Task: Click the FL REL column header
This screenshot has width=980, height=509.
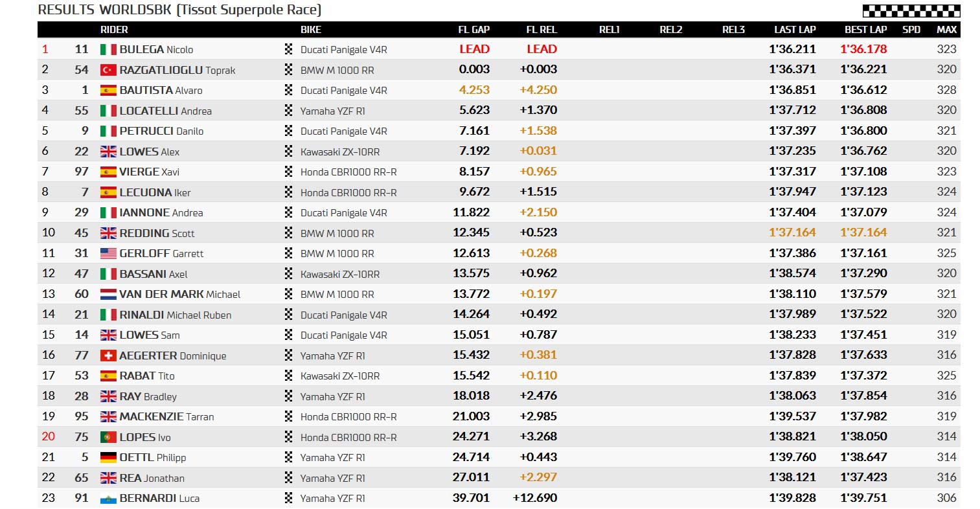Action: tap(541, 30)
